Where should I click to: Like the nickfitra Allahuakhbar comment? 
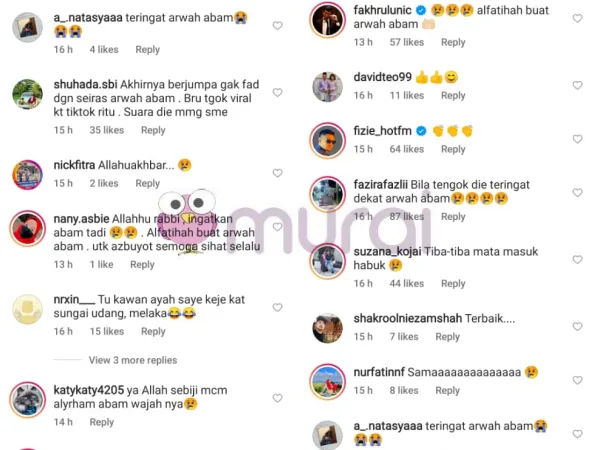(x=277, y=173)
